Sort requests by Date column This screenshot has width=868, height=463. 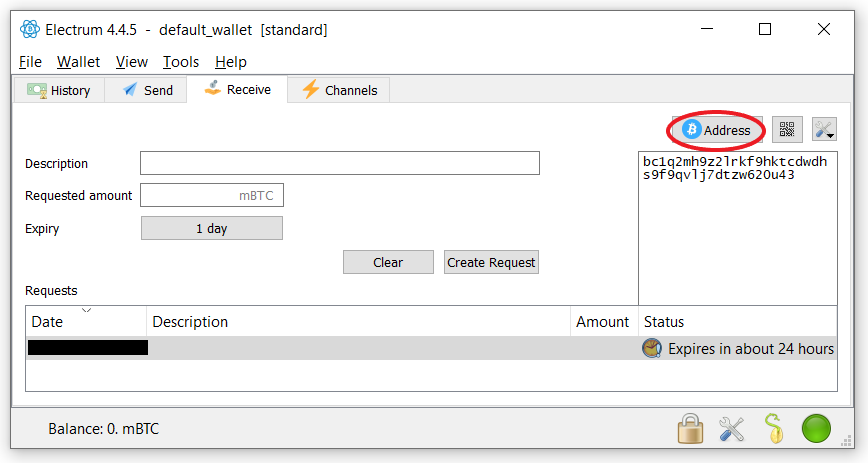pyautogui.click(x=86, y=322)
